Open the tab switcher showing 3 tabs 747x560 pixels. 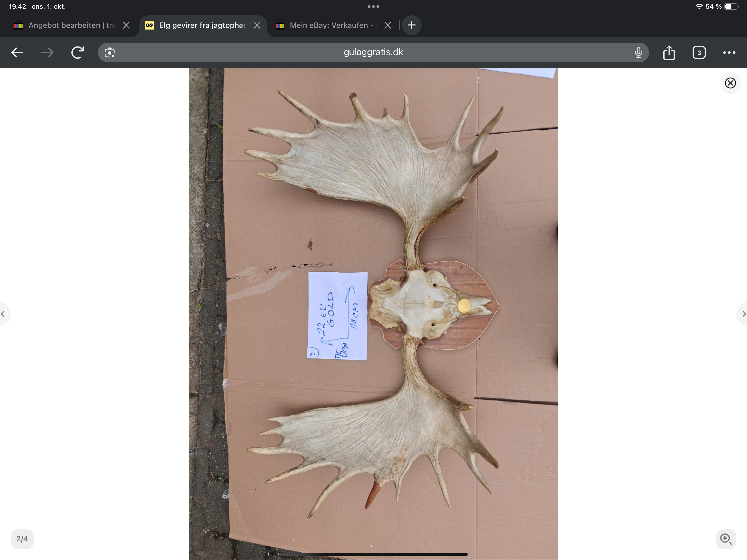(x=699, y=53)
